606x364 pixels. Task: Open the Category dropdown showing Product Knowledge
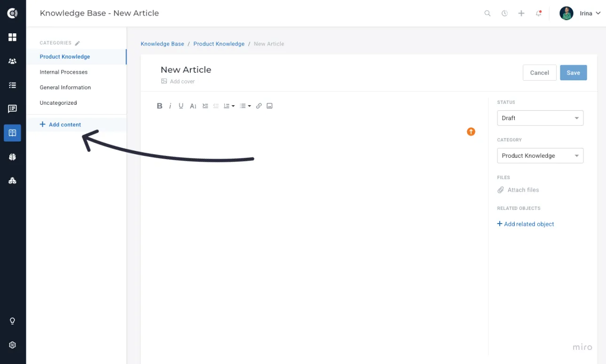(x=540, y=155)
